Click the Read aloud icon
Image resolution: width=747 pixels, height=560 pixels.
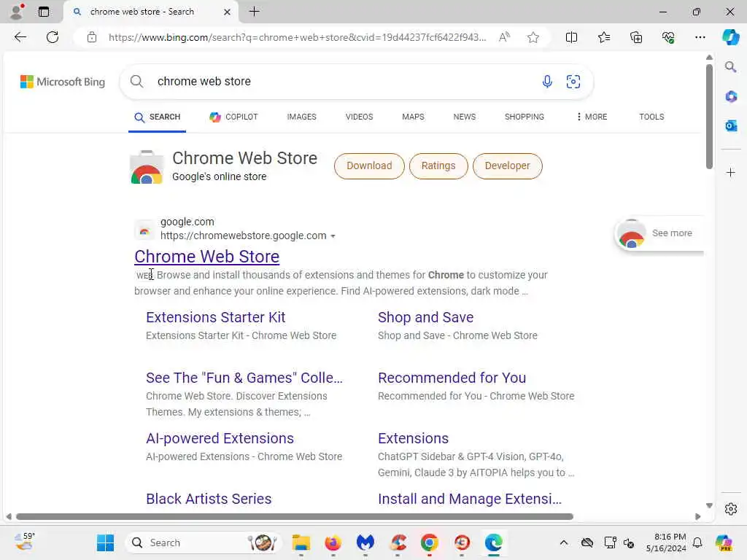(504, 37)
